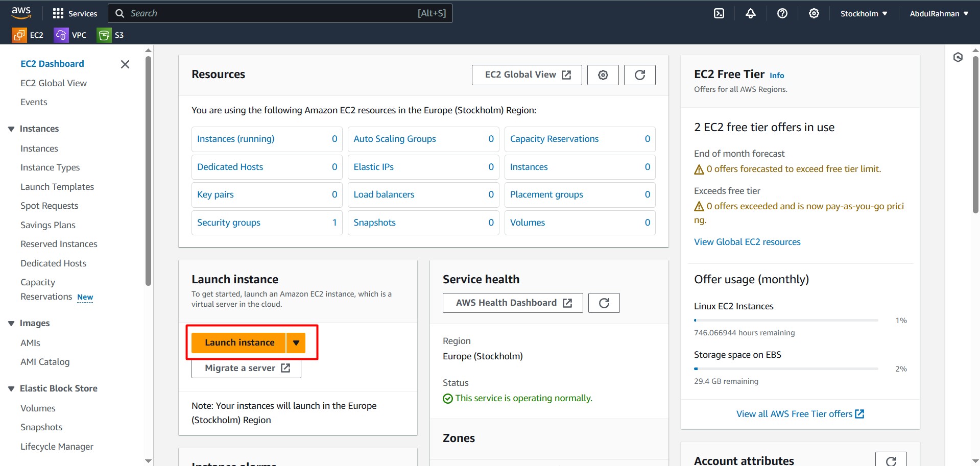This screenshot has height=466, width=980.
Task: Open the Launch instance dropdown arrow
Action: point(296,343)
